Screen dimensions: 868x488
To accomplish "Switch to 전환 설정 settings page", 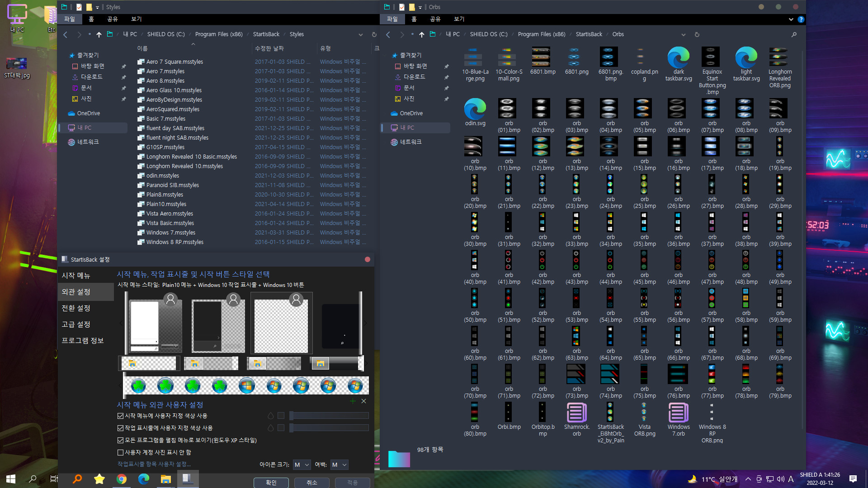I will point(86,308).
